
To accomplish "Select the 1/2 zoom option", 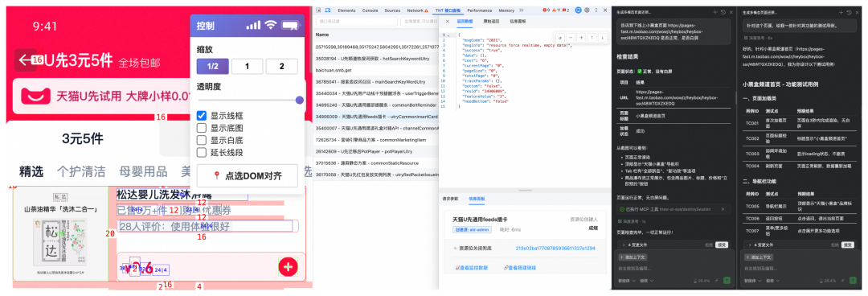I will pos(212,67).
